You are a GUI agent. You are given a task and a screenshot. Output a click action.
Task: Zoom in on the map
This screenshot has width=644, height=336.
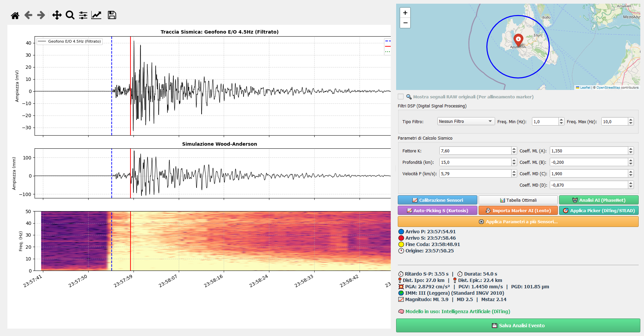click(405, 13)
